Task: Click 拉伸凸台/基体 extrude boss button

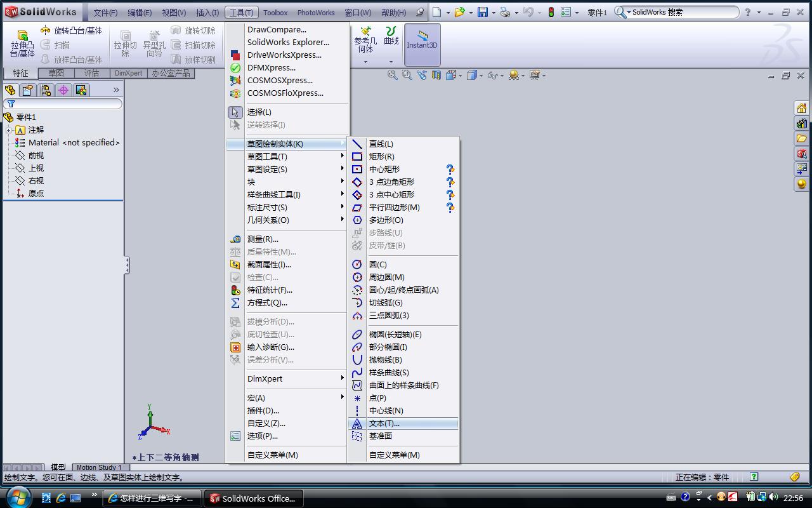Action: point(22,44)
